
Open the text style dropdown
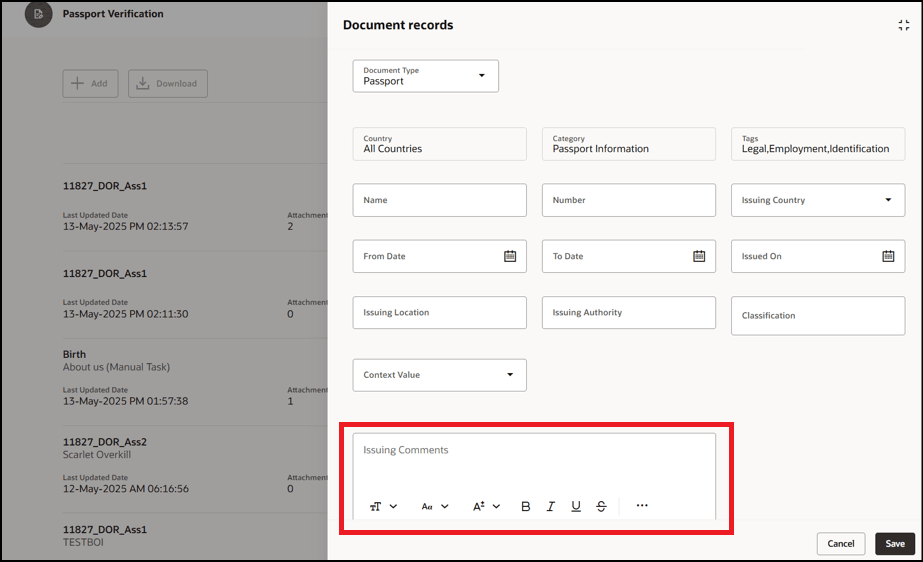pyautogui.click(x=383, y=506)
